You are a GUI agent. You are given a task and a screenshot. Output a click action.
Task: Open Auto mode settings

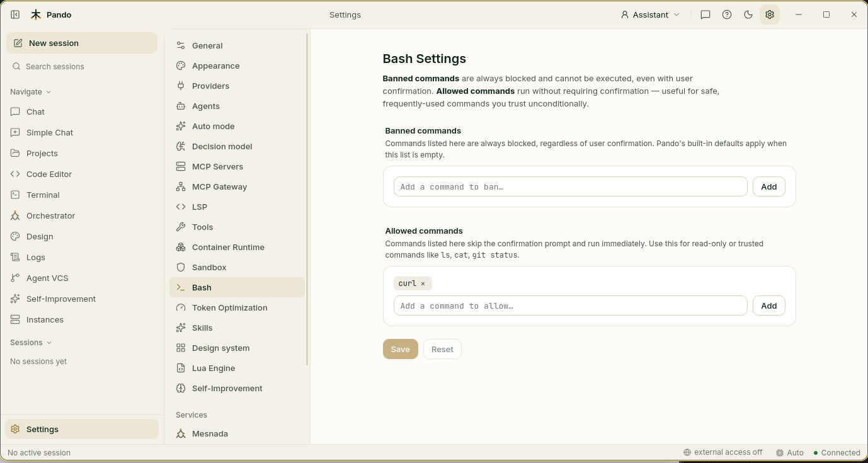(237, 126)
